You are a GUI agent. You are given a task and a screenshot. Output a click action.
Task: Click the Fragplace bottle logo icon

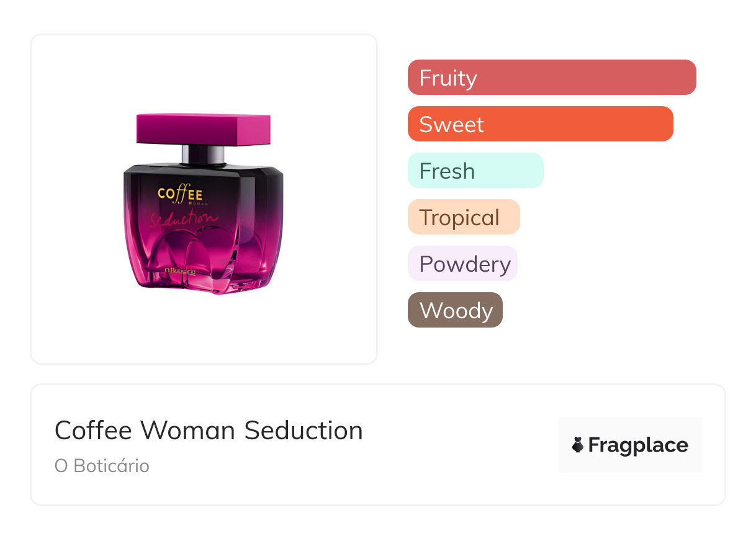coord(578,445)
